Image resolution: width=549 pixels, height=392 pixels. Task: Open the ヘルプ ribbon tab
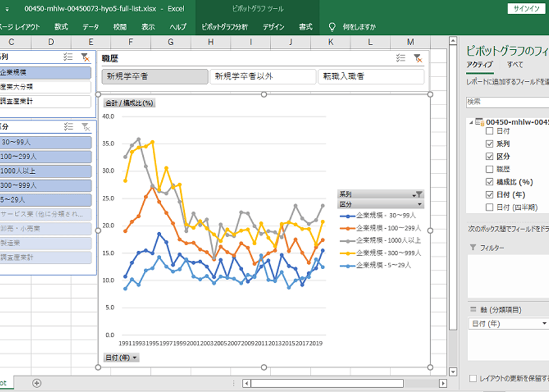tap(178, 27)
